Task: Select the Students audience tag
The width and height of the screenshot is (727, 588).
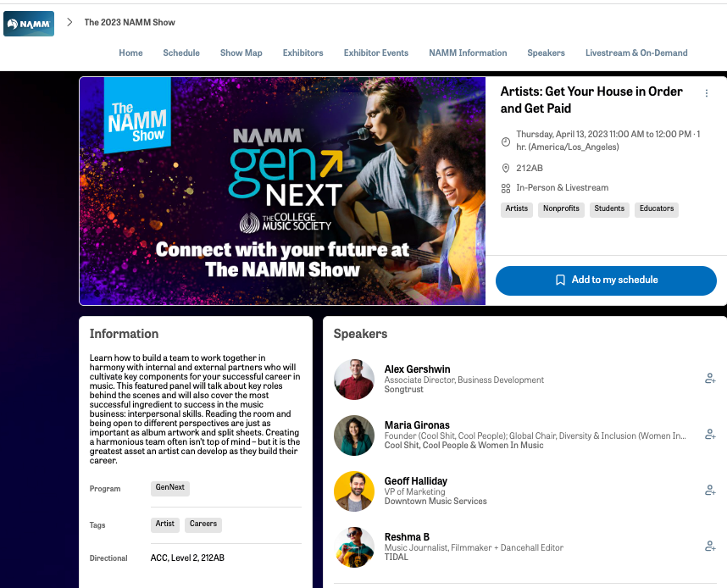Action: pos(609,209)
